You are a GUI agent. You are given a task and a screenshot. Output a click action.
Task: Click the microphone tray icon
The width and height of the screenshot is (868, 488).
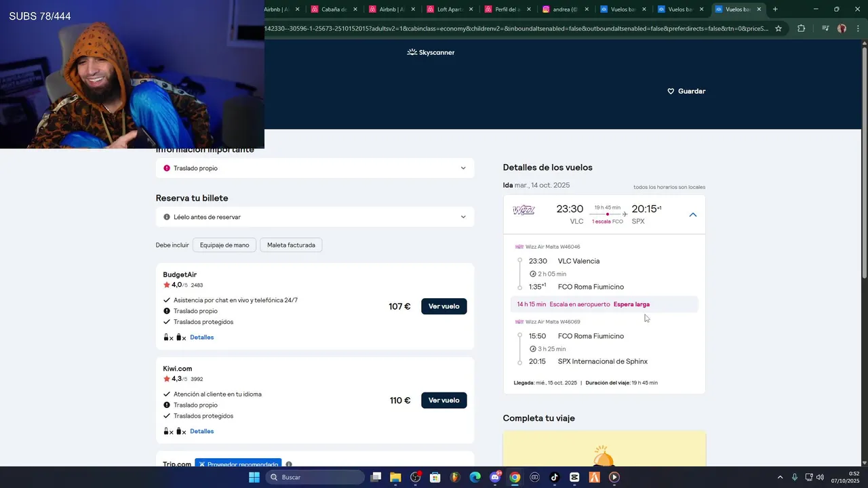coord(795,477)
